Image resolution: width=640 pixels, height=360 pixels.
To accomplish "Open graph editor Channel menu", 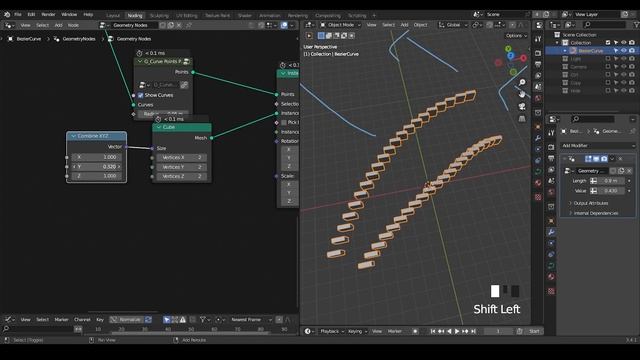I will coord(82,320).
